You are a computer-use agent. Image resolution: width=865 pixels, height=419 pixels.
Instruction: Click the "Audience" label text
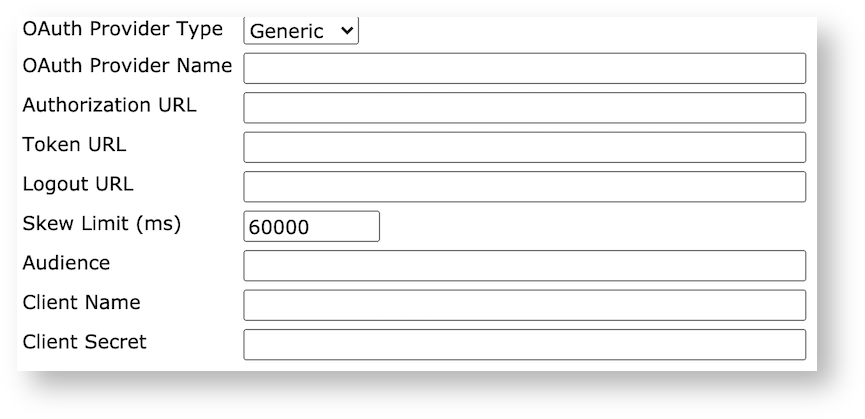(x=66, y=263)
